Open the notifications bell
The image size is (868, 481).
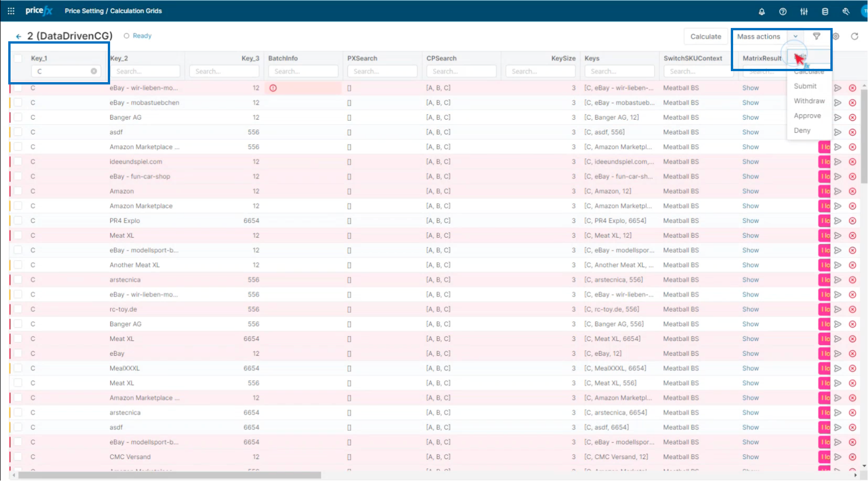[762, 11]
